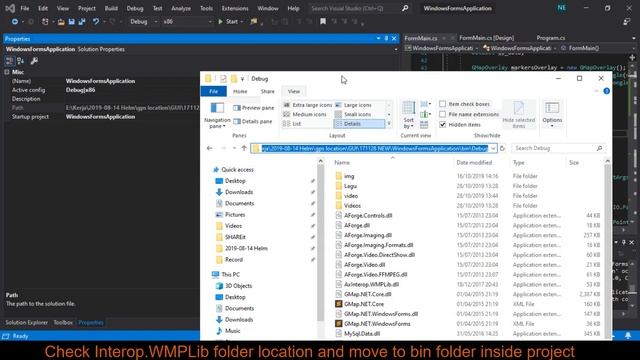This screenshot has width=640, height=360.
Task: Switch to Solution Explorer bottom tab
Action: 27,322
